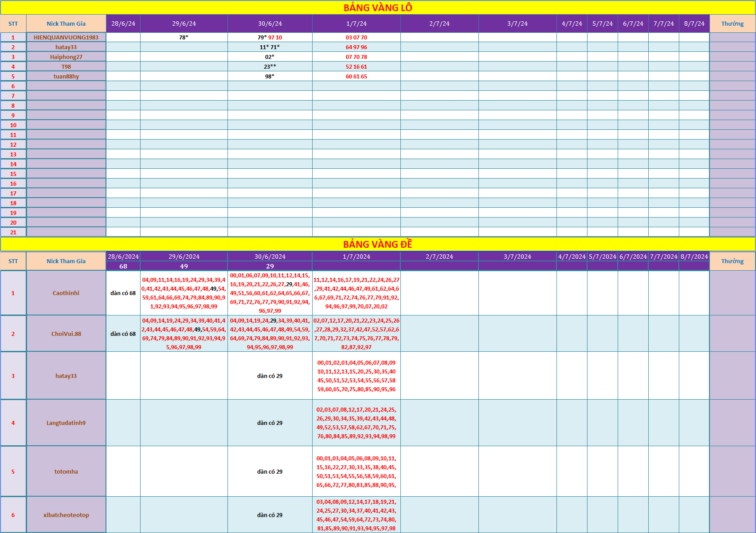Screen dimensions: 756x533
Task: Select "dàn có 29" in the Langtudatinh9 row
Action: pos(270,423)
